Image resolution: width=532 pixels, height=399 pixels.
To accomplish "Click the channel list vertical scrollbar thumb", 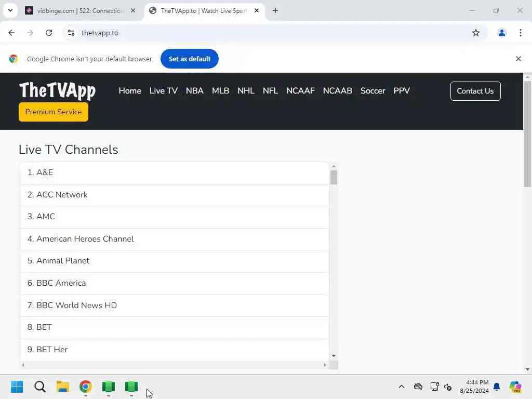I will 334,178.
